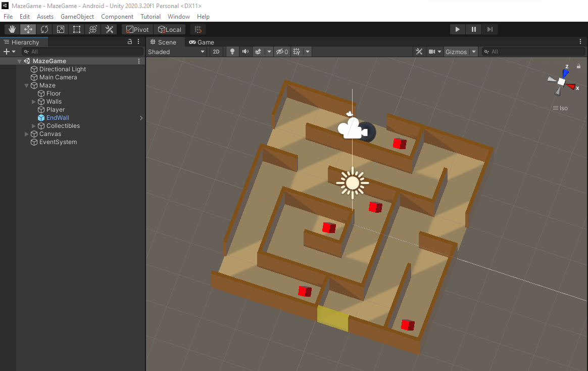The width and height of the screenshot is (588, 371).
Task: Select the Rect Transform tool
Action: [77, 29]
